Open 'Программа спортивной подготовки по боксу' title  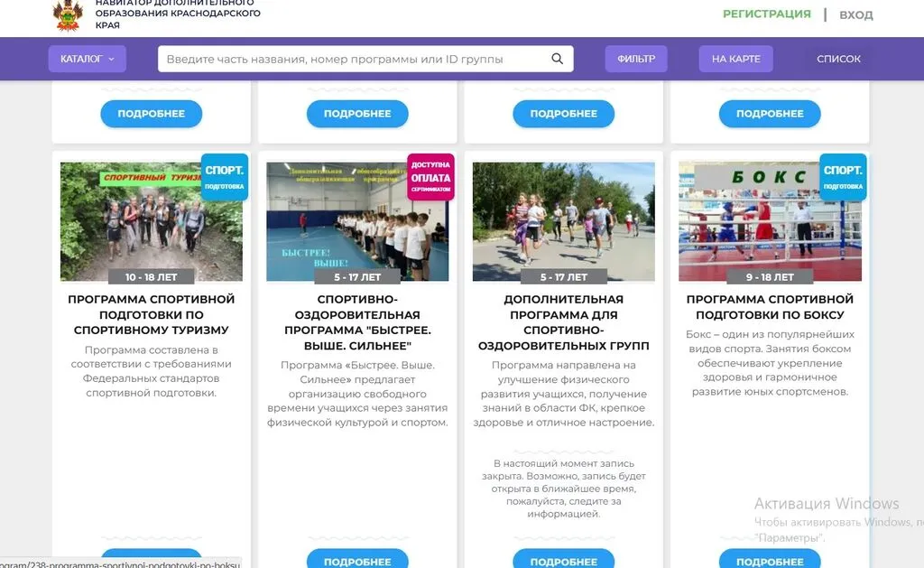[x=771, y=307]
